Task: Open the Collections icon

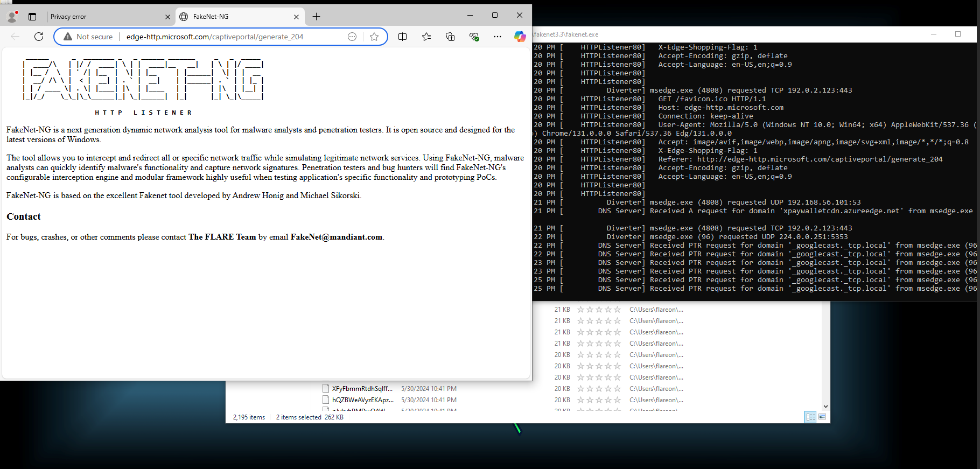Action: (450, 37)
